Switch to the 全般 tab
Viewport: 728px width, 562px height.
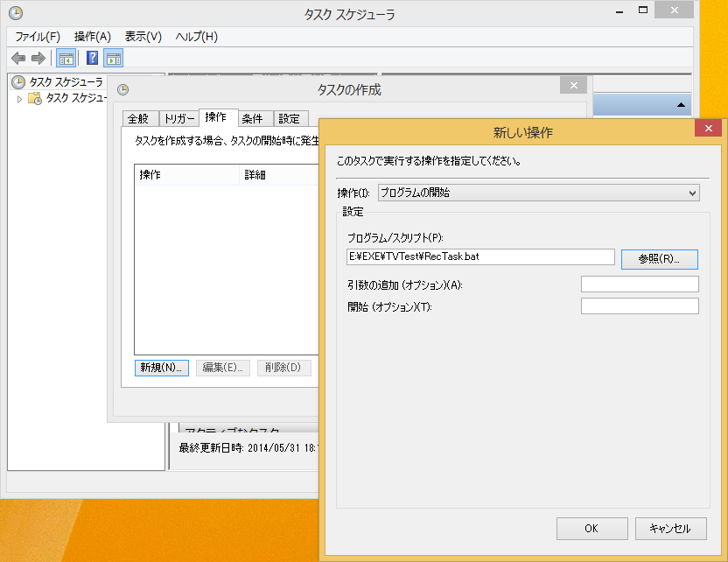tap(141, 119)
